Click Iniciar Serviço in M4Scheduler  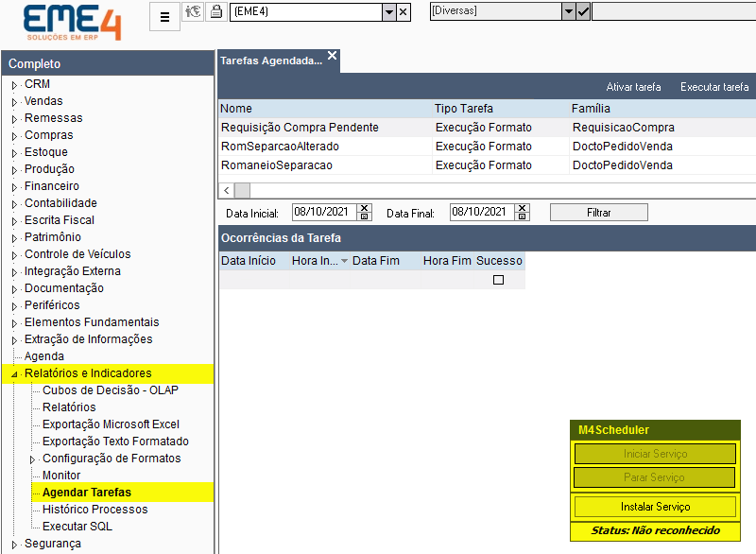click(655, 454)
